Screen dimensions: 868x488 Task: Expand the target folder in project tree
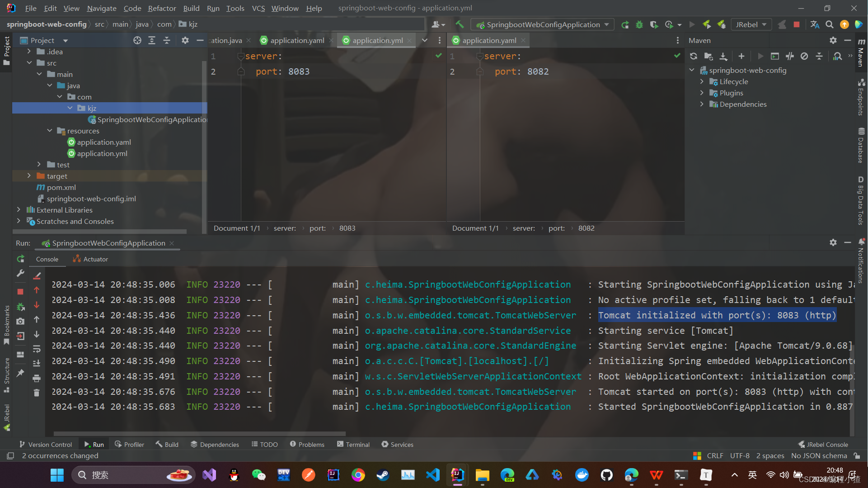pyautogui.click(x=29, y=176)
